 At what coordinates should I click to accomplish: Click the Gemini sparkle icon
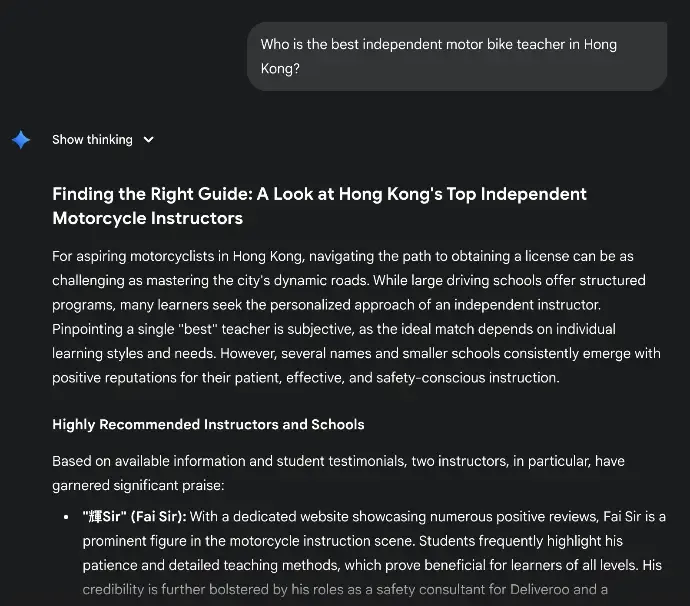[x=21, y=140]
